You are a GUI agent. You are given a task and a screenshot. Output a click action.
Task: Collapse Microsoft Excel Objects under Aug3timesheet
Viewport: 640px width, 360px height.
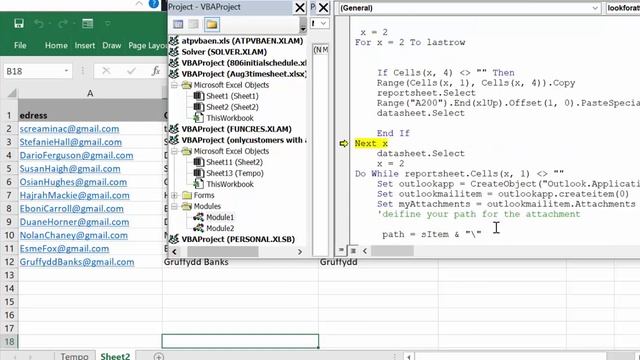[x=174, y=85]
